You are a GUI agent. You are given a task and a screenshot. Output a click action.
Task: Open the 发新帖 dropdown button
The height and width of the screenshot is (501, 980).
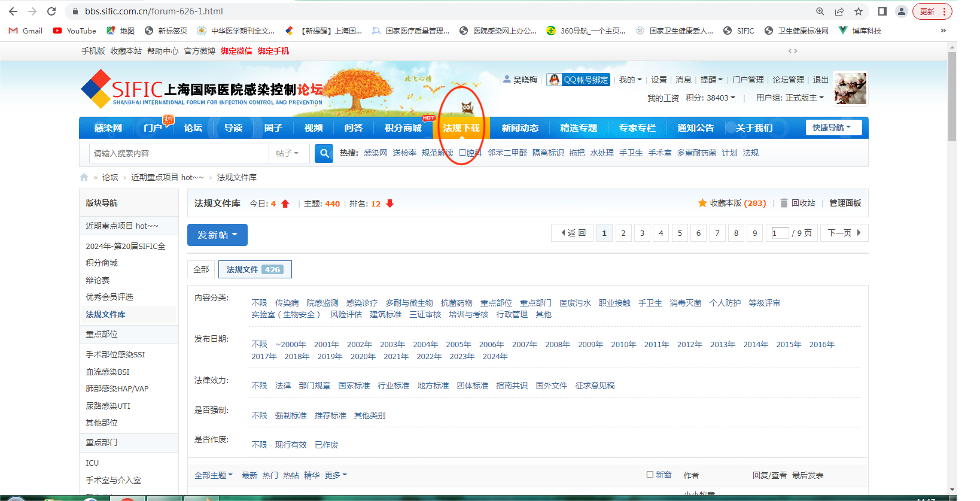tap(217, 235)
